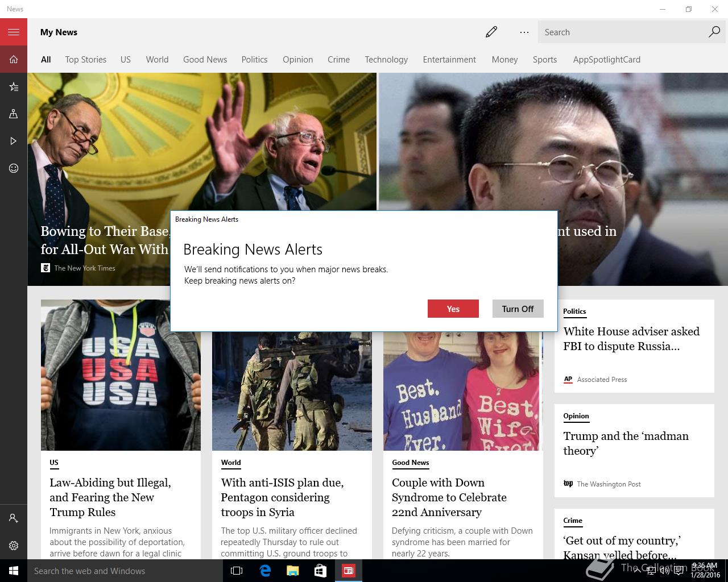
Task: Open Interests star icon in sidebar
Action: pyautogui.click(x=14, y=86)
